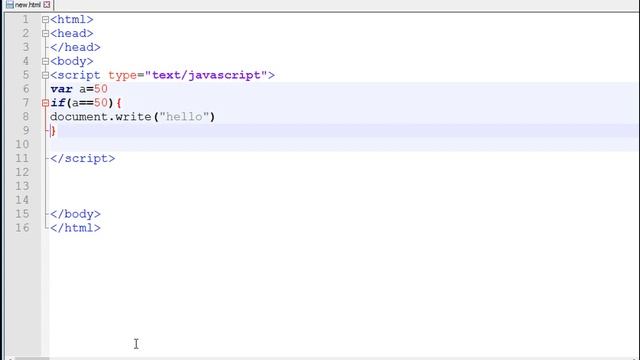Switch to the new.html file tab
This screenshot has width=640, height=360.
pos(27,5)
